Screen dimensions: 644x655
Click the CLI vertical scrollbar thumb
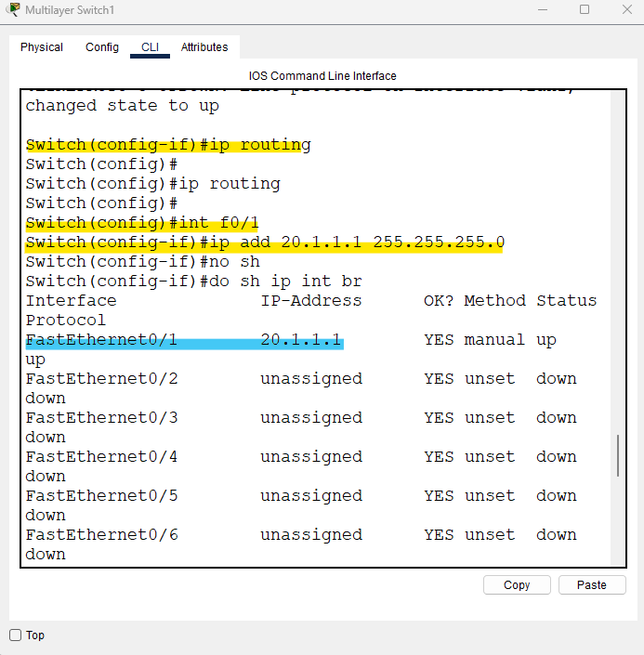(x=618, y=455)
